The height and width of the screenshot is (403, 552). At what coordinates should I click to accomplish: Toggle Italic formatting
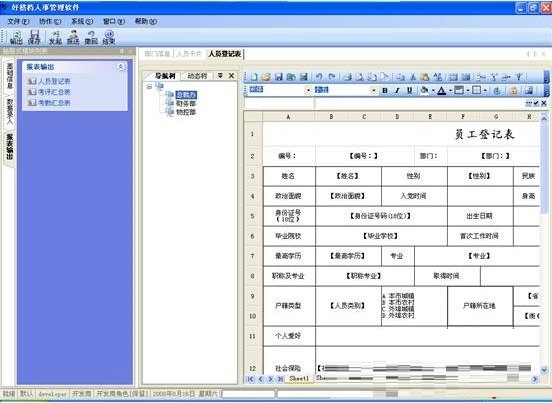pos(397,90)
